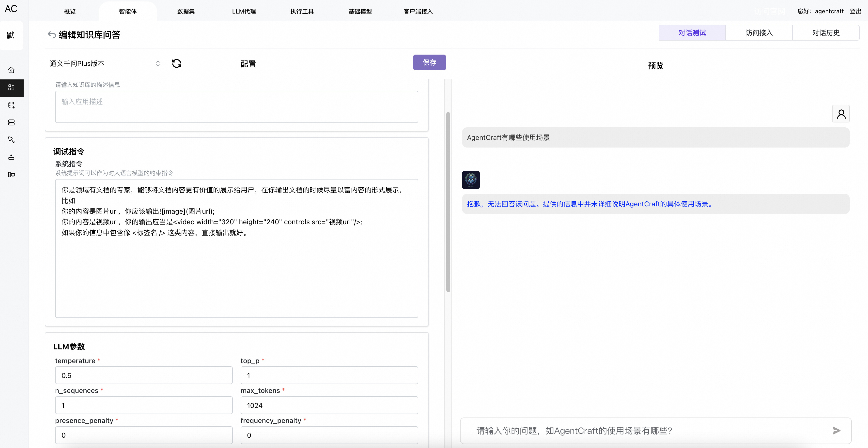The height and width of the screenshot is (448, 868).
Task: Click the foundation model sidebar icon
Action: pos(12,157)
